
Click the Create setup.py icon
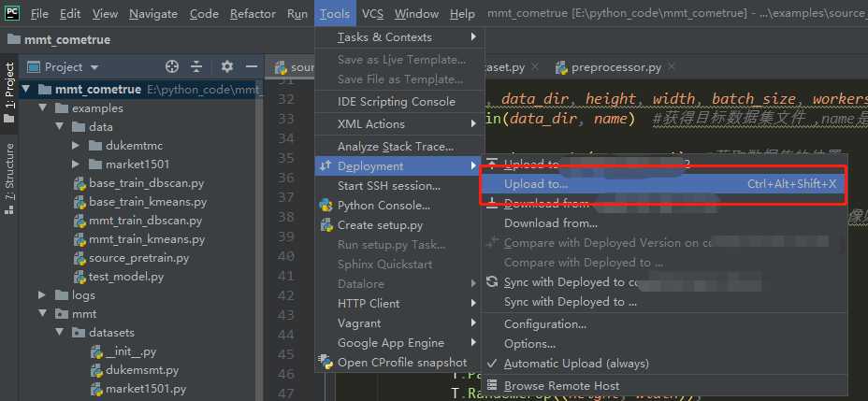(x=326, y=225)
